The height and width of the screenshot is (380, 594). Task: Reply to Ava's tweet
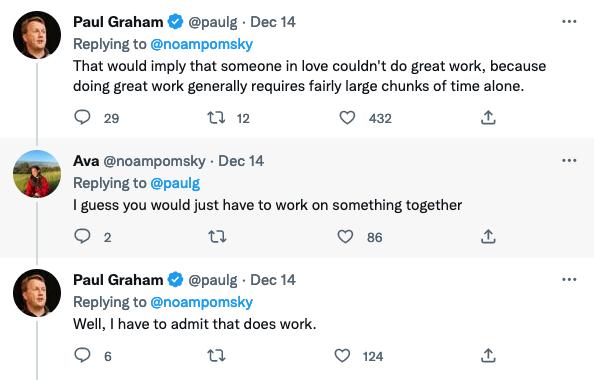pyautogui.click(x=82, y=236)
